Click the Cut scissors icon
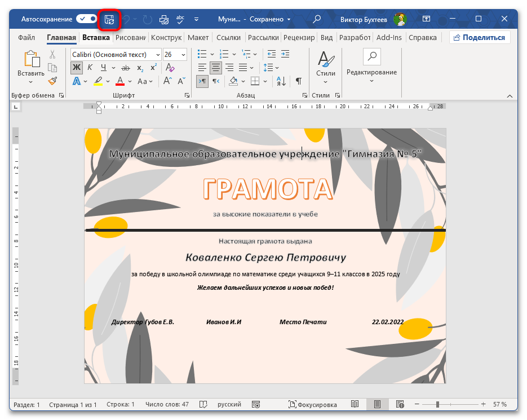 [x=52, y=55]
